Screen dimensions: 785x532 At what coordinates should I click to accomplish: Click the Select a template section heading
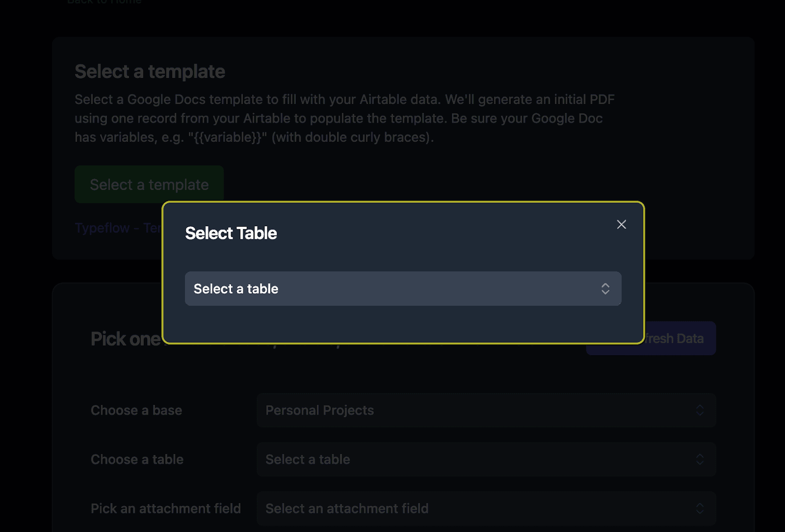pos(150,72)
